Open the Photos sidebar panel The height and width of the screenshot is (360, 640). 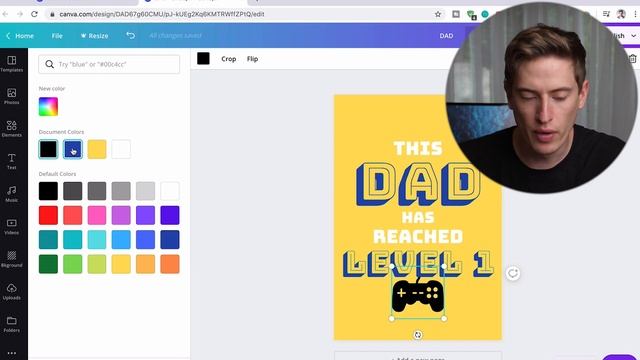pyautogui.click(x=11, y=96)
